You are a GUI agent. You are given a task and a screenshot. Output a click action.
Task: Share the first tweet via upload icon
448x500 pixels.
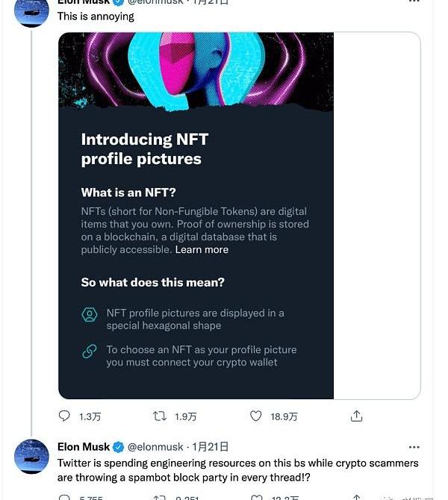(356, 416)
